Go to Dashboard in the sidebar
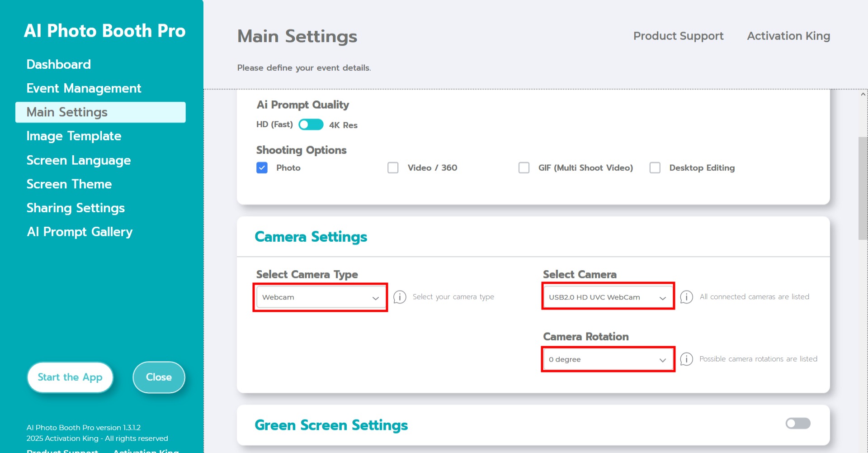Image resolution: width=868 pixels, height=453 pixels. 59,64
